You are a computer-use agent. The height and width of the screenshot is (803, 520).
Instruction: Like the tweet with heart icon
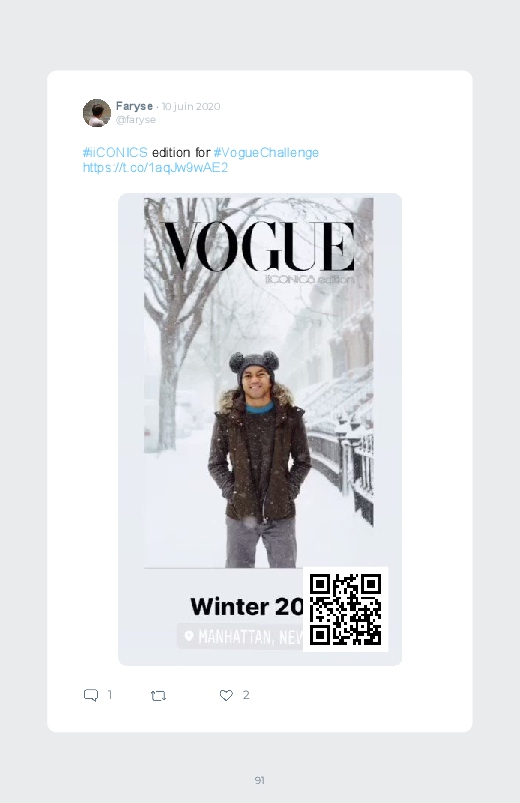226,695
